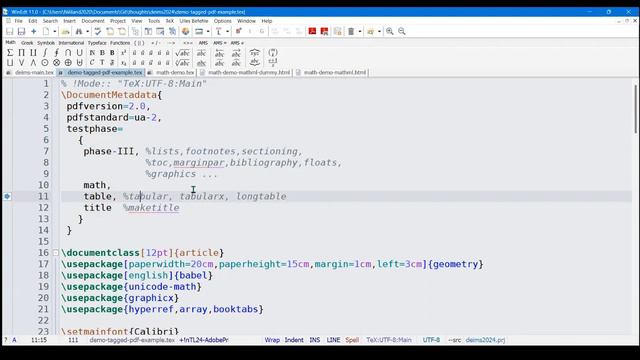Open the File menu

pos(19,21)
